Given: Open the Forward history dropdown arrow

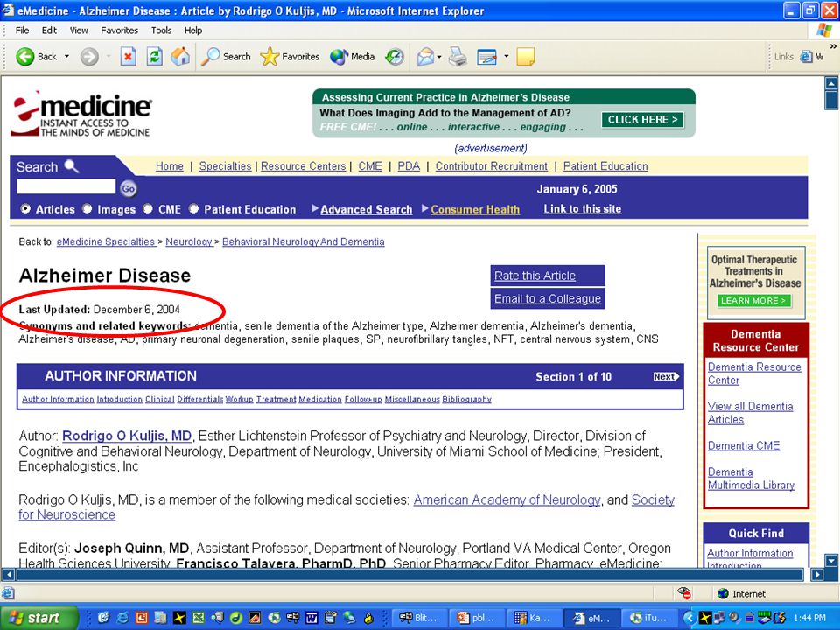Looking at the screenshot, I should pyautogui.click(x=108, y=56).
